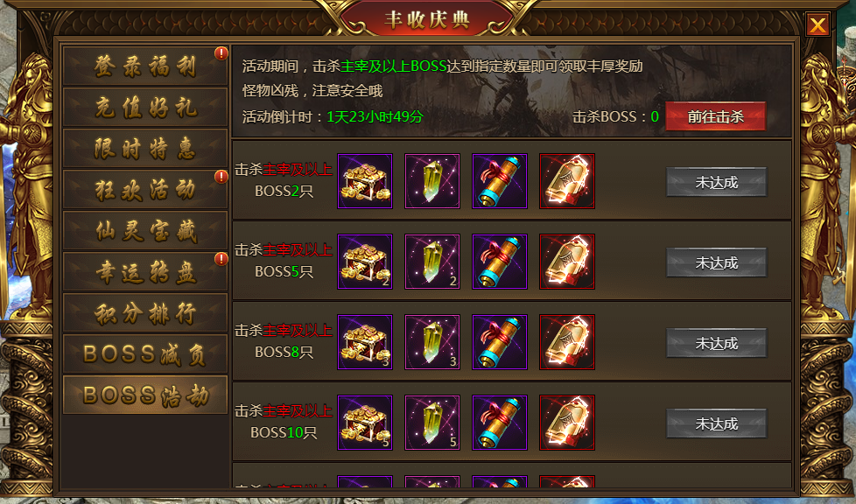Go to 仙灵宝藏 tab

(x=145, y=230)
